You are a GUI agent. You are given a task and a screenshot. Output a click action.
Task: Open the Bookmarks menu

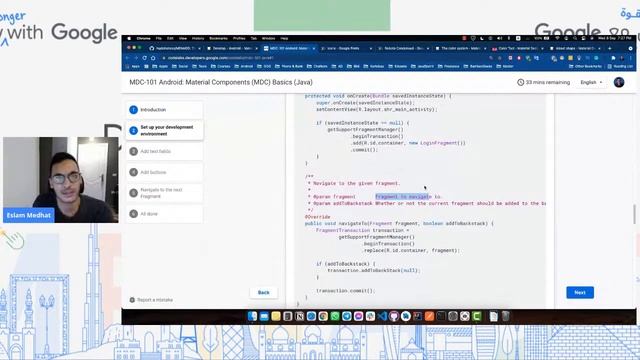point(218,38)
